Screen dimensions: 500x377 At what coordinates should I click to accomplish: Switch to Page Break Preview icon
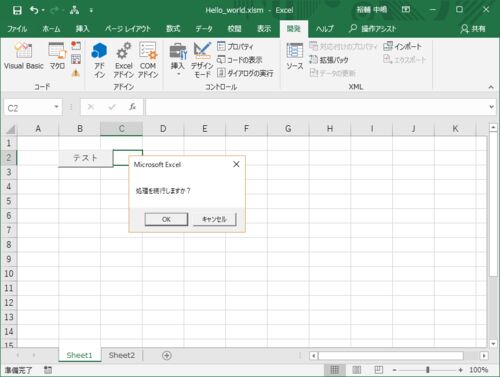tap(378, 370)
